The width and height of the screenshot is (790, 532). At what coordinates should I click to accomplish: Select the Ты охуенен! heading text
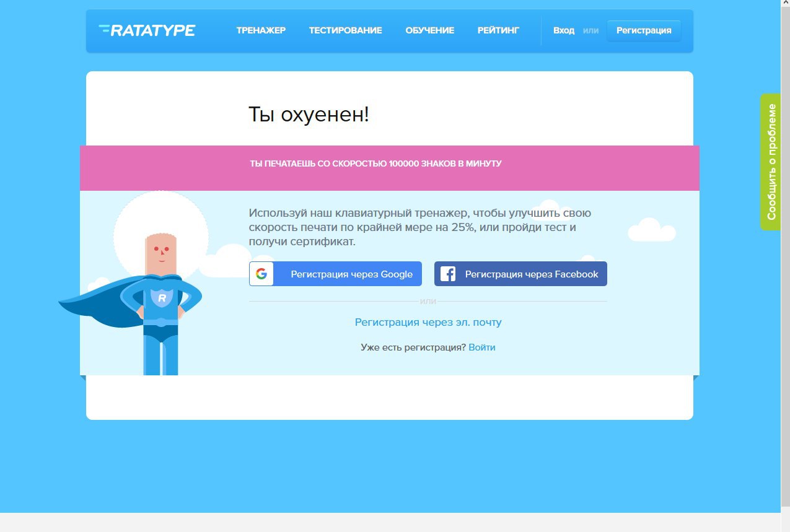click(309, 114)
